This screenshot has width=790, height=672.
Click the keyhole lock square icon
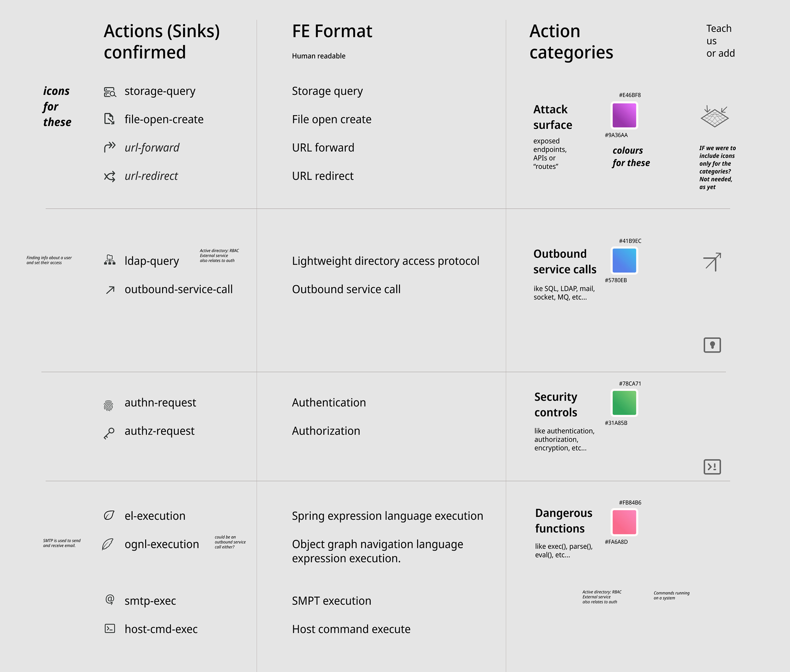(x=712, y=345)
